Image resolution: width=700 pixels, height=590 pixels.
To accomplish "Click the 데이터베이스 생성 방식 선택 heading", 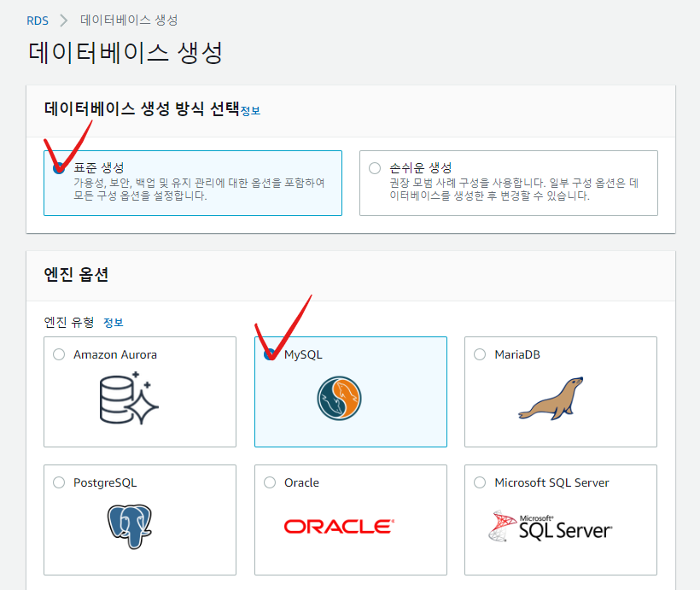I will [142, 108].
